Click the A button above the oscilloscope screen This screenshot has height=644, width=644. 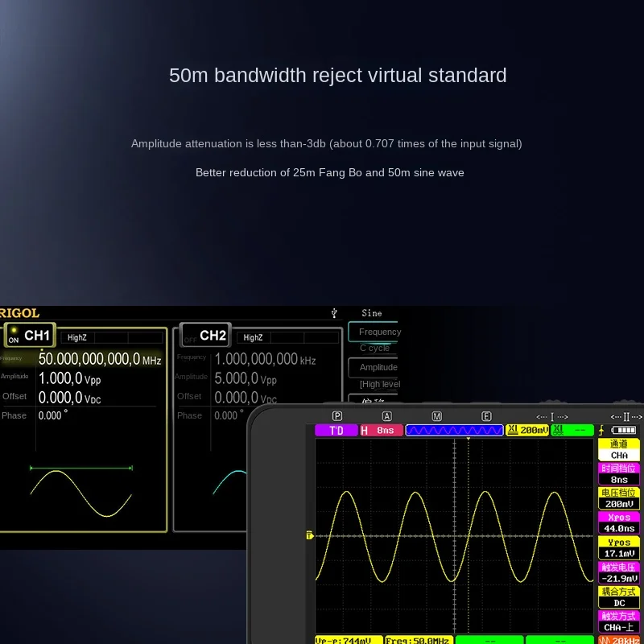click(386, 416)
